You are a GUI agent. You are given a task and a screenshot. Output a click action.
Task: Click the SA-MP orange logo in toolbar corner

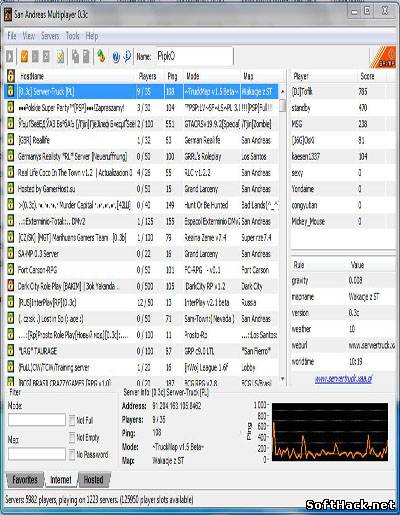point(383,57)
